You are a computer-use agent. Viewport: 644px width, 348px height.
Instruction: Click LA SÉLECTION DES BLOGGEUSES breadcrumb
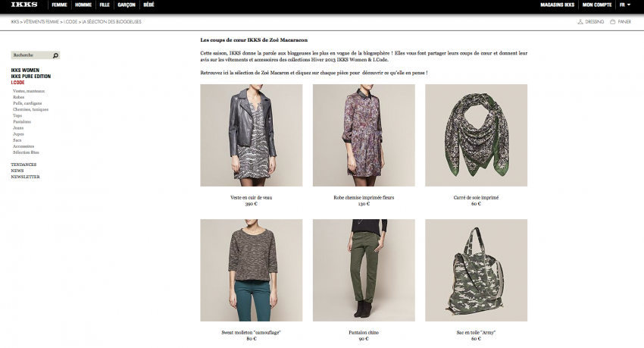tap(111, 22)
